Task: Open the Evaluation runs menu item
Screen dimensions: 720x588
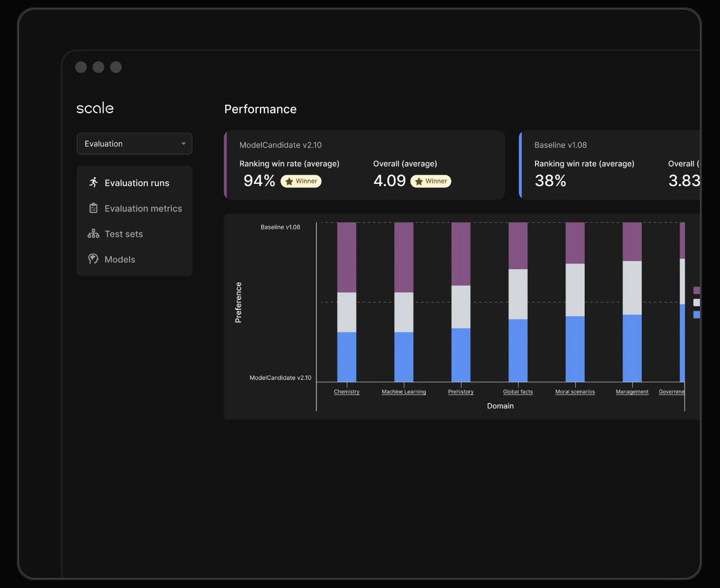Action: 137,183
